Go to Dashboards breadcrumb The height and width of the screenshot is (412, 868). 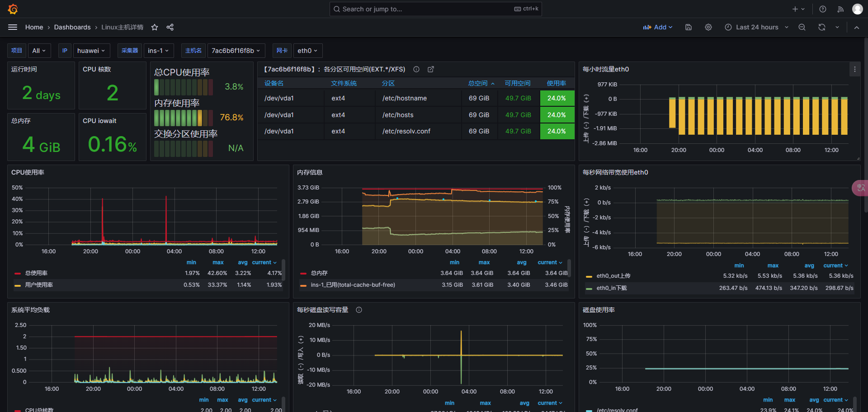[72, 27]
